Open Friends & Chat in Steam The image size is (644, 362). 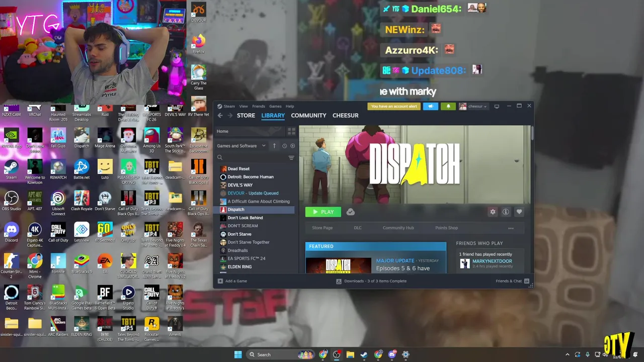coord(512,281)
